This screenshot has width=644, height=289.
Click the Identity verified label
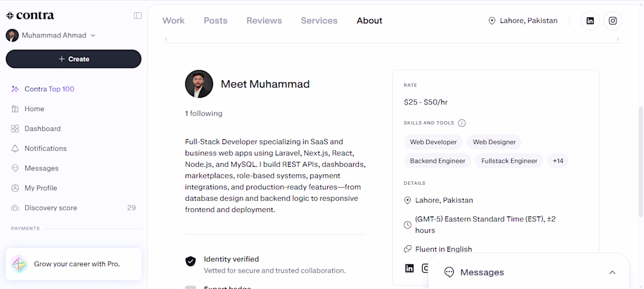[x=231, y=259]
